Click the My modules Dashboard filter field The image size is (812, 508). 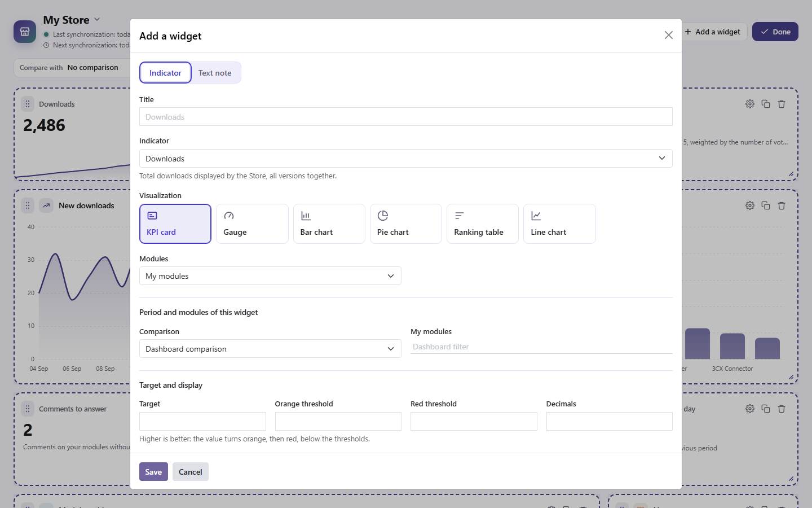[x=541, y=347]
